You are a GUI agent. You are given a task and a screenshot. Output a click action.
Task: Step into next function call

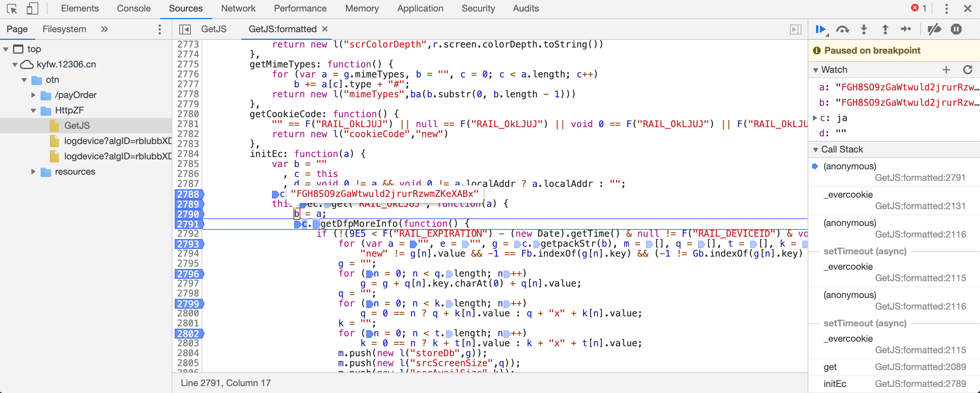click(864, 29)
